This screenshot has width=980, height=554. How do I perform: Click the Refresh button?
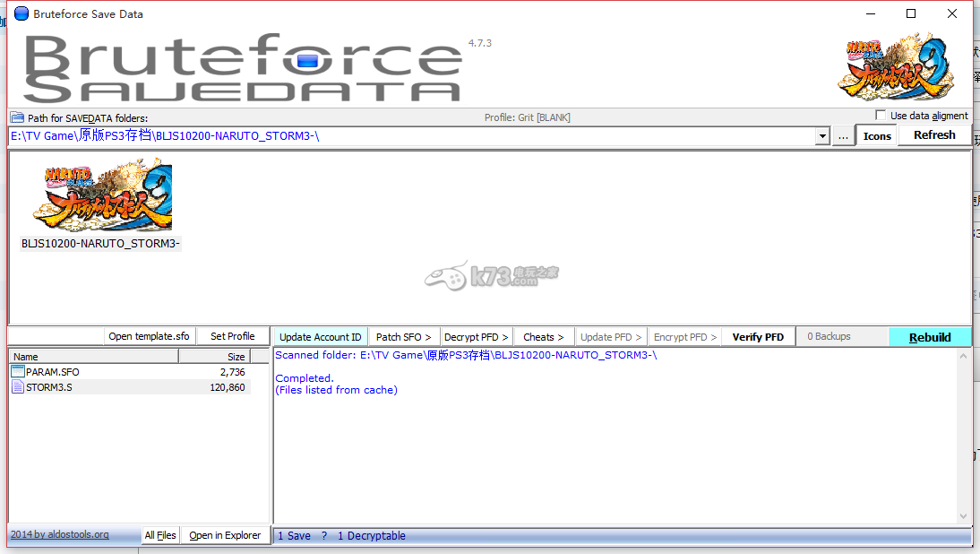pyautogui.click(x=934, y=135)
